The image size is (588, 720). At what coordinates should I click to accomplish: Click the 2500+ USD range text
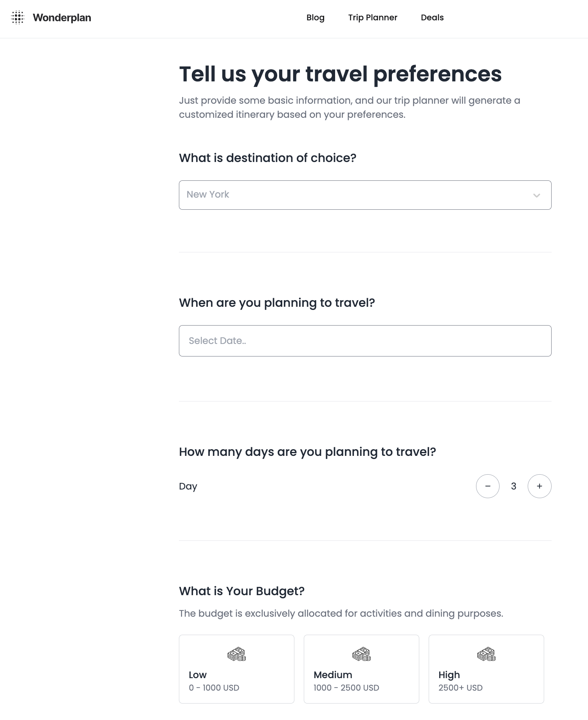[x=460, y=688]
